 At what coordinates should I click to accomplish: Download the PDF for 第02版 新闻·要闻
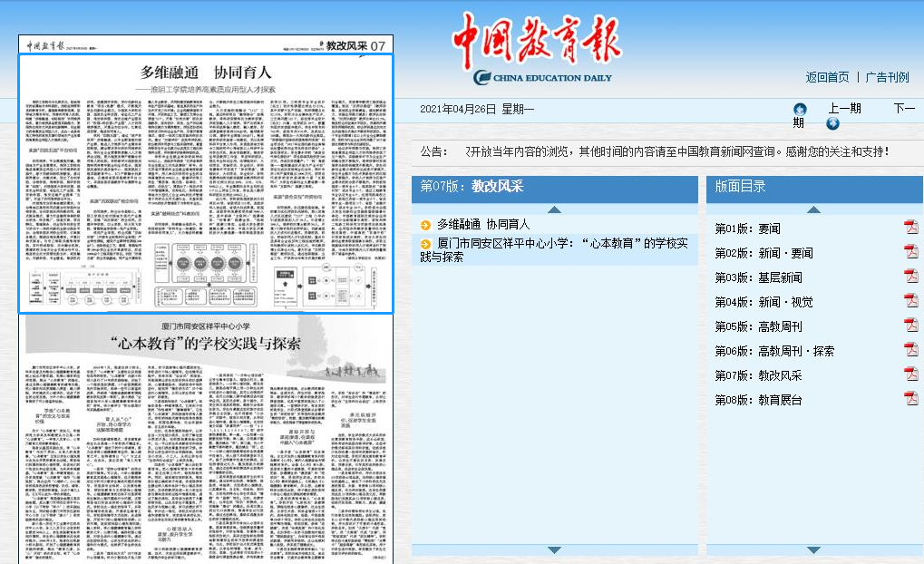pyautogui.click(x=910, y=252)
